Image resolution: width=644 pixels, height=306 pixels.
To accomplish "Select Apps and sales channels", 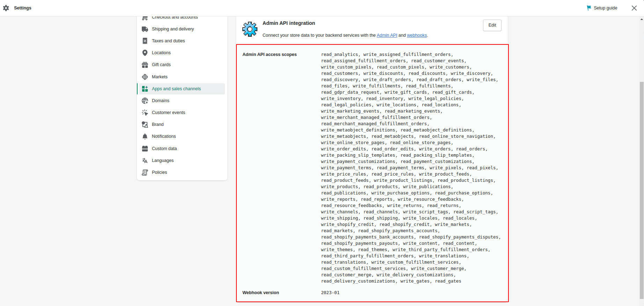I will click(182, 89).
